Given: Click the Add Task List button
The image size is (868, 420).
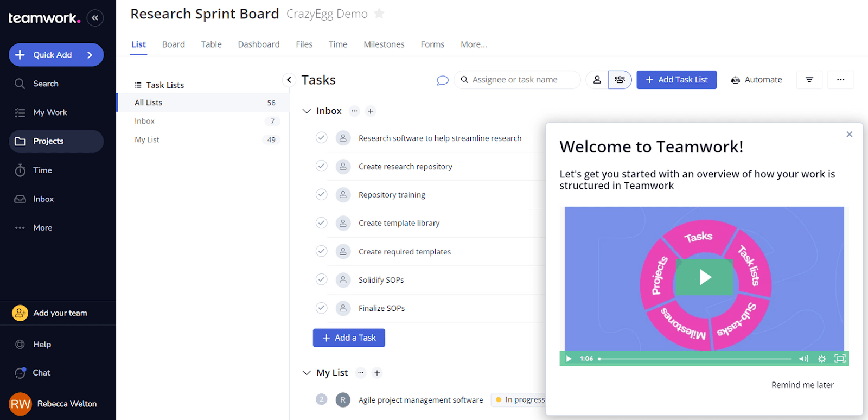Looking at the screenshot, I should tap(676, 80).
